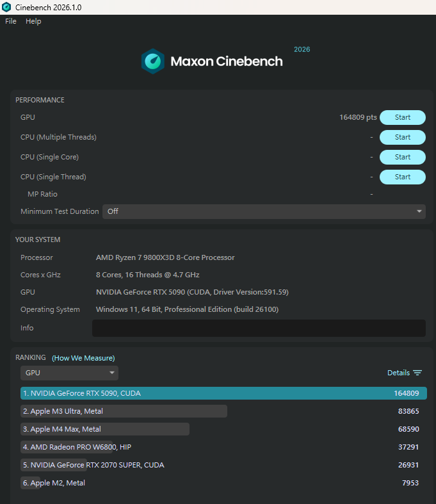Viewport: 436px width, 504px height.
Task: Click the Cinebench app icon in title bar
Action: tap(6, 7)
